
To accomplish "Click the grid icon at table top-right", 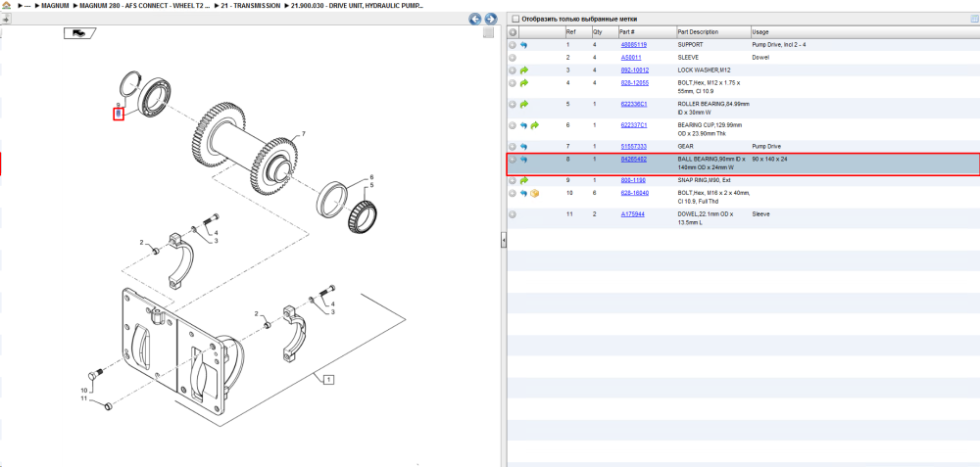I will click(x=974, y=19).
